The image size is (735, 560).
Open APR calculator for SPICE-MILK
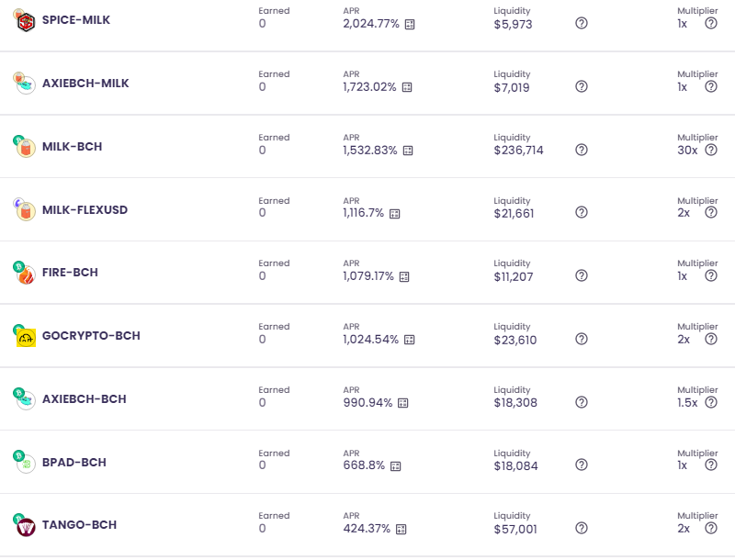pos(410,25)
